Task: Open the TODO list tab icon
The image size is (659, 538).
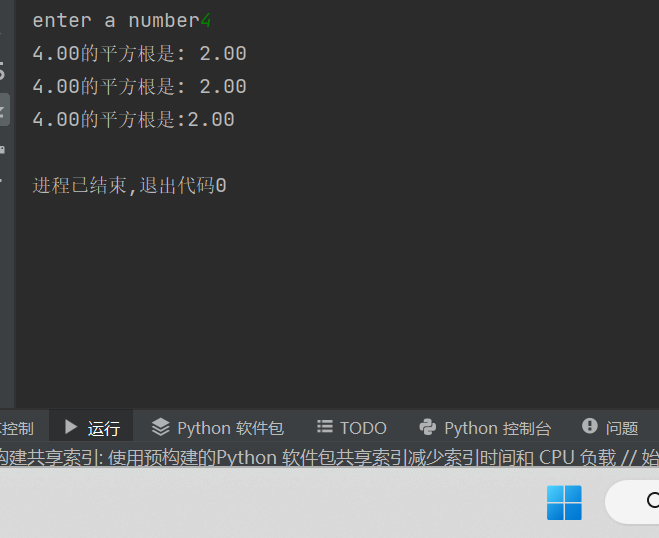Action: point(325,427)
